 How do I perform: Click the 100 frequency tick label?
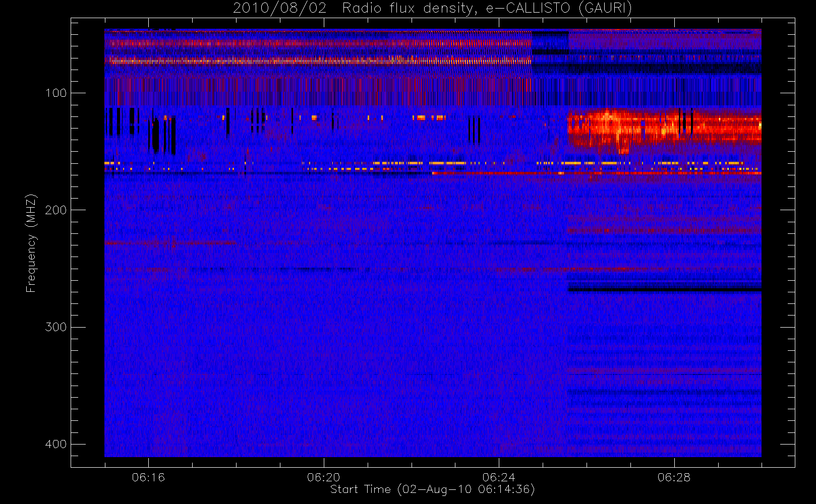pos(55,93)
